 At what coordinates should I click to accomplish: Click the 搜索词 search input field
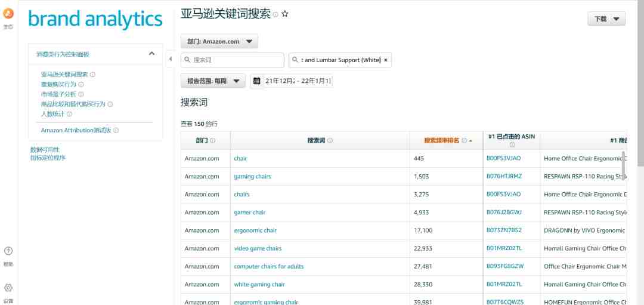point(233,60)
